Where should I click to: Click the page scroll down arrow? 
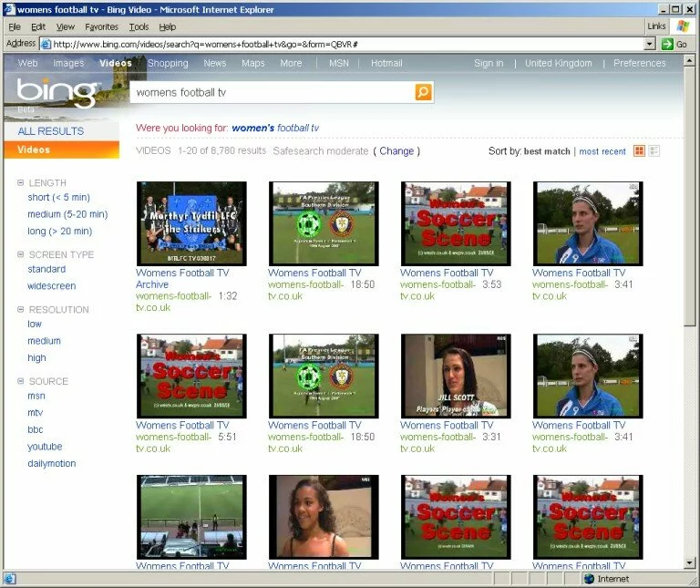690,563
